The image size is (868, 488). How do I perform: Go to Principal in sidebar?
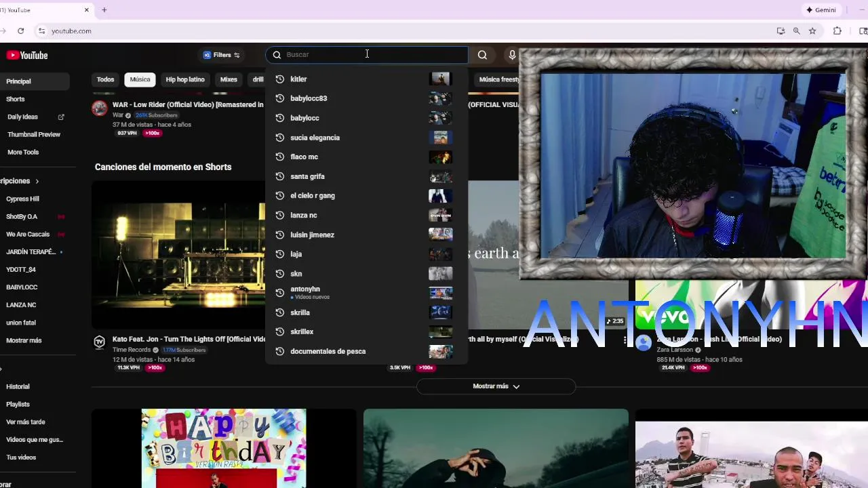coord(34,81)
